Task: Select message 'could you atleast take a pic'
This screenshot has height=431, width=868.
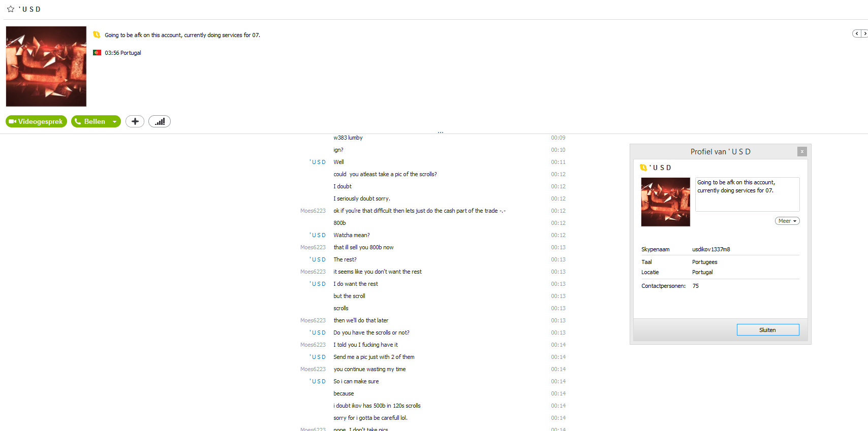Action: (385, 174)
